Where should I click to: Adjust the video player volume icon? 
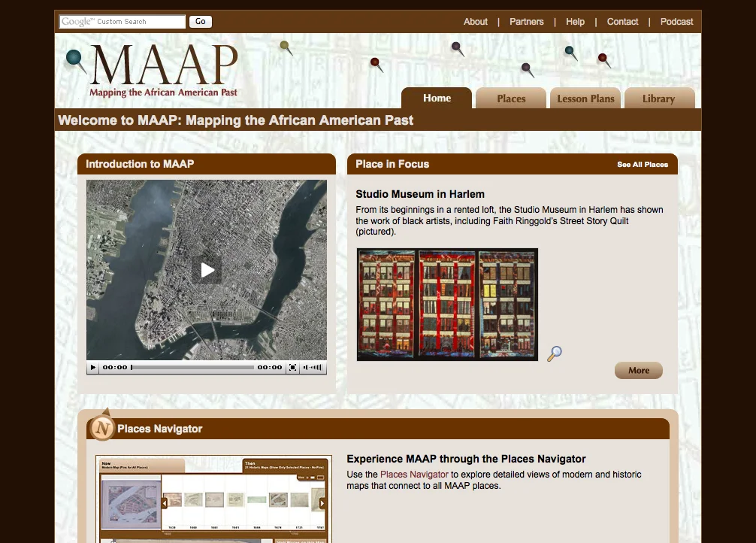(308, 368)
